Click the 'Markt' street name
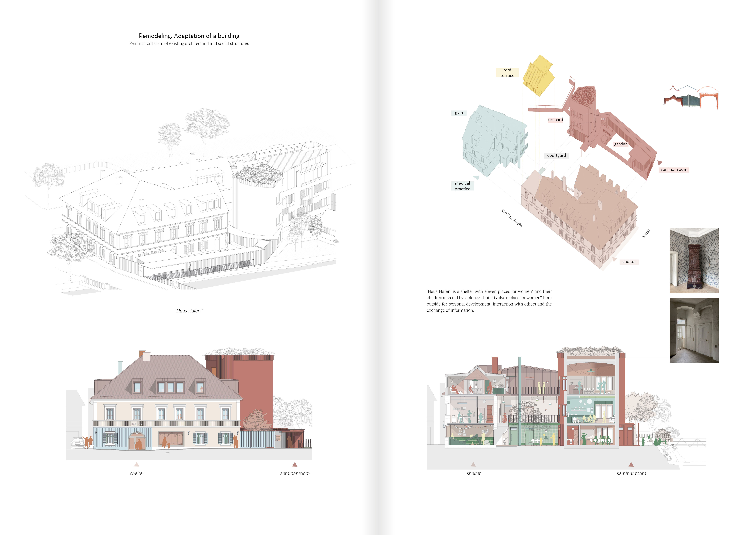This screenshot has width=756, height=535. coord(646,234)
